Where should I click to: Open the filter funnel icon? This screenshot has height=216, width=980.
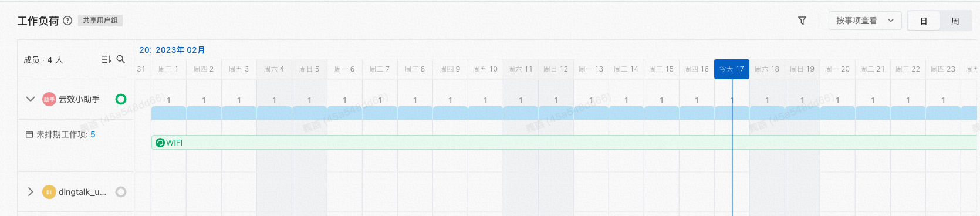pos(802,21)
